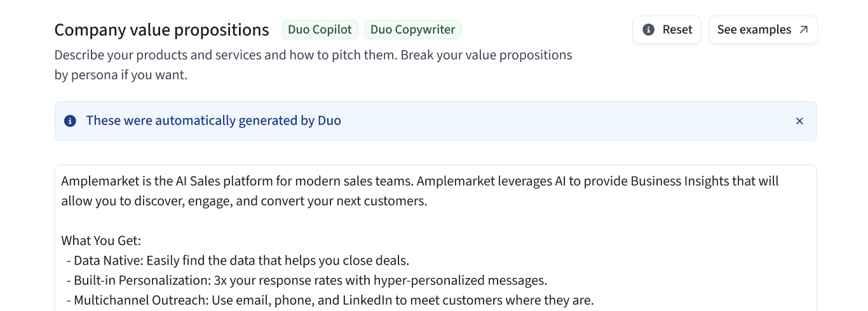This screenshot has width=868, height=311.
Task: Click the 'by persona if you want' text
Action: click(x=121, y=75)
